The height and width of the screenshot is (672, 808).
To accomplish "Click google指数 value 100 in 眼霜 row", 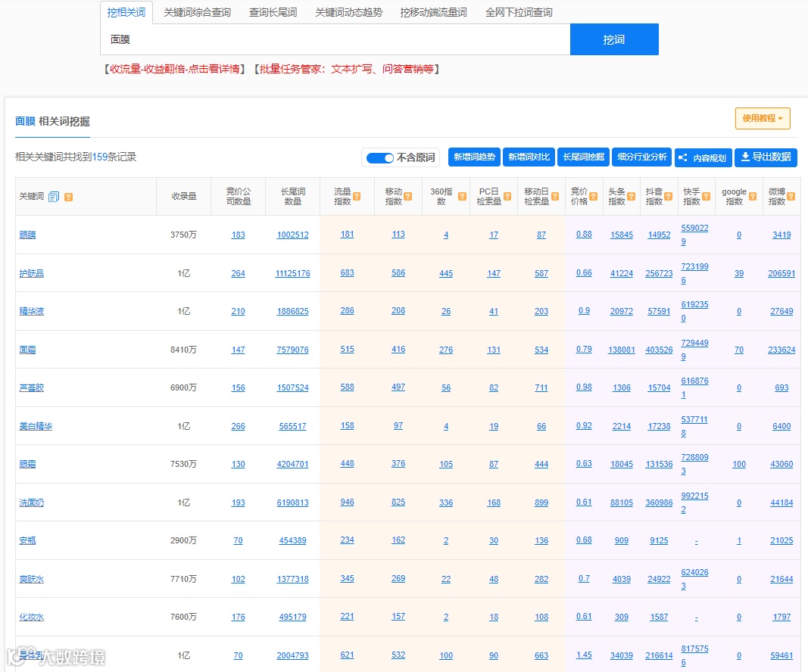I will click(739, 464).
